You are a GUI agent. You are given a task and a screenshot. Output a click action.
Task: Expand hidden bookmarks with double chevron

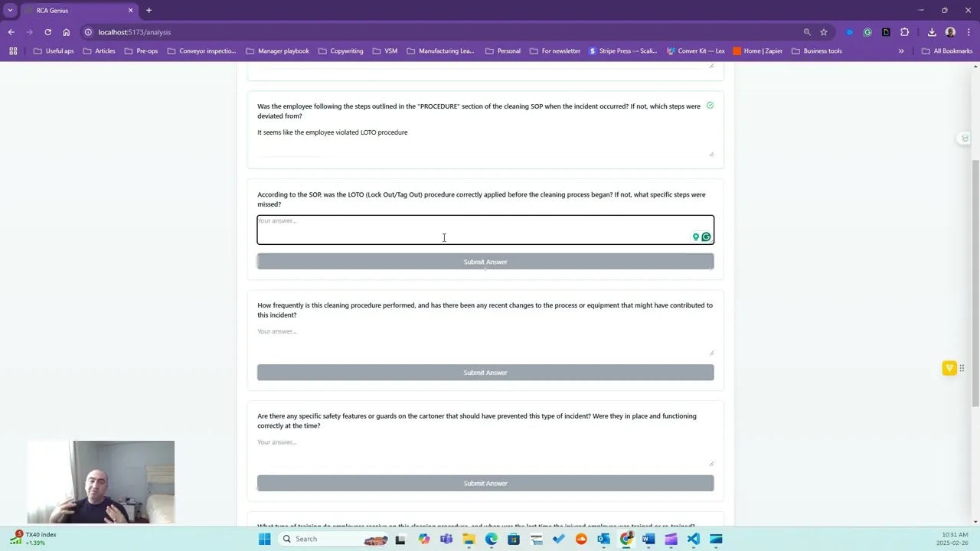901,51
